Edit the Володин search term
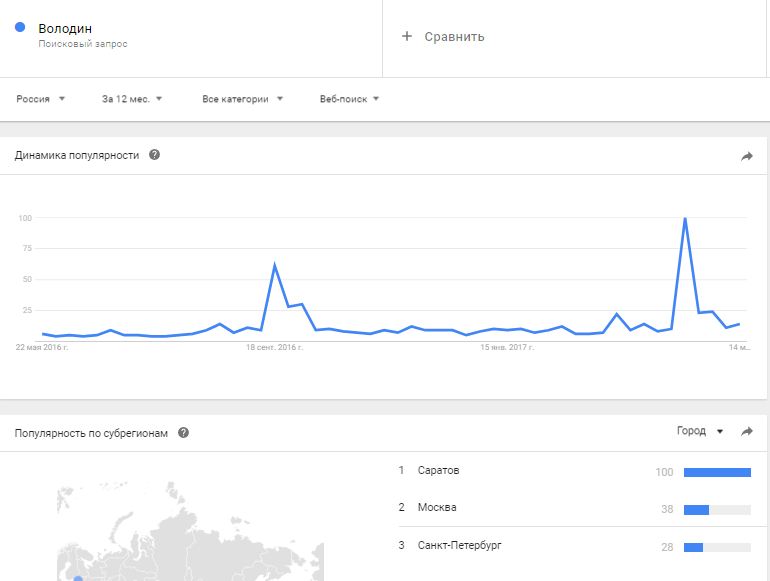The width and height of the screenshot is (770, 581). click(65, 29)
